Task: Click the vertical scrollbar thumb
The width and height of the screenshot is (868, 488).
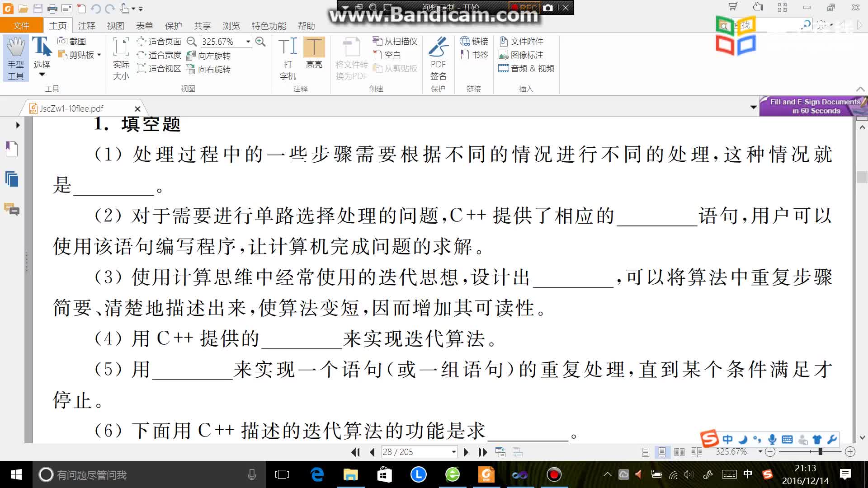Action: (x=862, y=177)
